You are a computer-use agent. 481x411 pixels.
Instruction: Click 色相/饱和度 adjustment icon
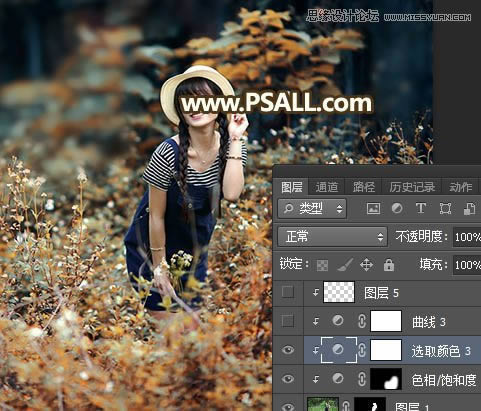pyautogui.click(x=338, y=378)
